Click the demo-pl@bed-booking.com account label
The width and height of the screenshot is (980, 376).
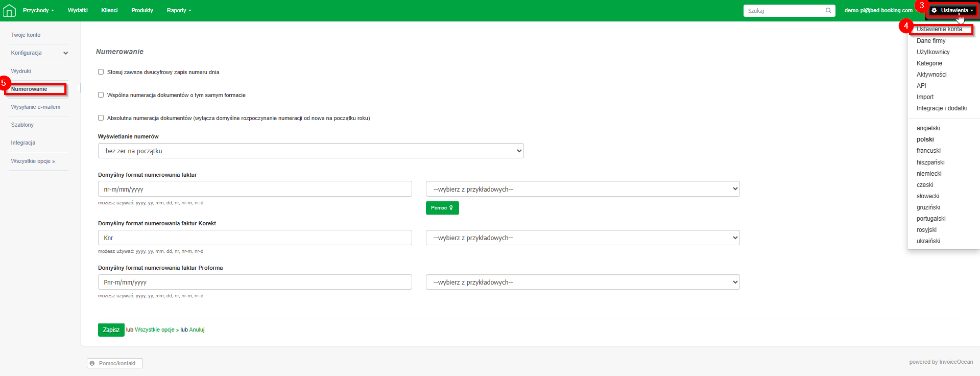pyautogui.click(x=878, y=10)
